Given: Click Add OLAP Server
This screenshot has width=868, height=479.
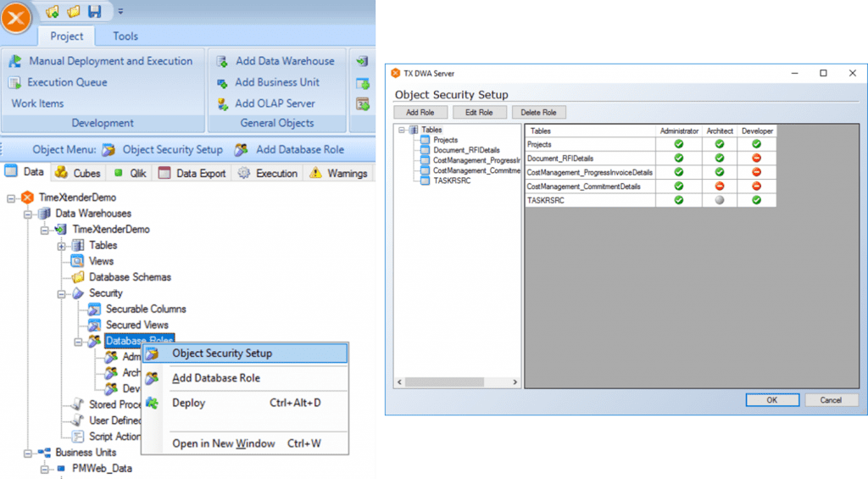Looking at the screenshot, I should click(x=265, y=103).
